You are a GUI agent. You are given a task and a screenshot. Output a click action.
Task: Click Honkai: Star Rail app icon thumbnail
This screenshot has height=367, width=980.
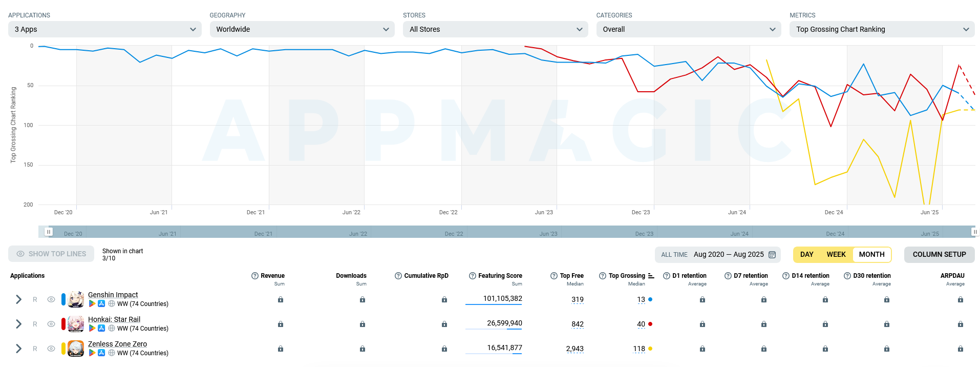[x=76, y=324]
